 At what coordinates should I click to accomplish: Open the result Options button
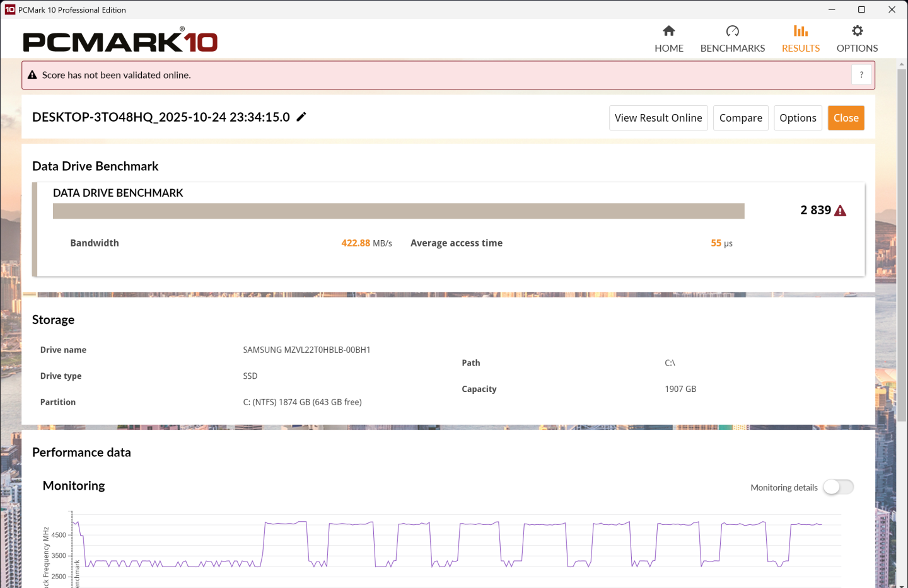[x=798, y=118]
